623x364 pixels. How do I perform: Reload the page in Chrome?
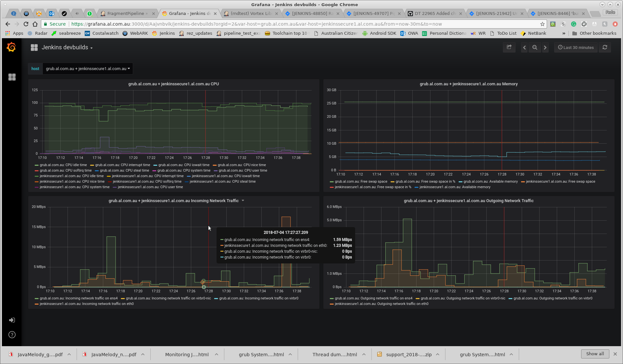click(x=26, y=24)
